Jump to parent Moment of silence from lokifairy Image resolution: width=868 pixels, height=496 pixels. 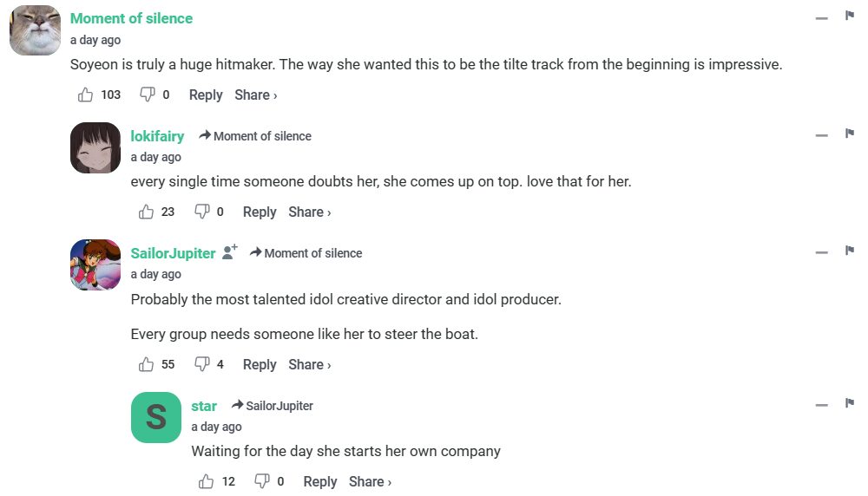[x=255, y=136]
